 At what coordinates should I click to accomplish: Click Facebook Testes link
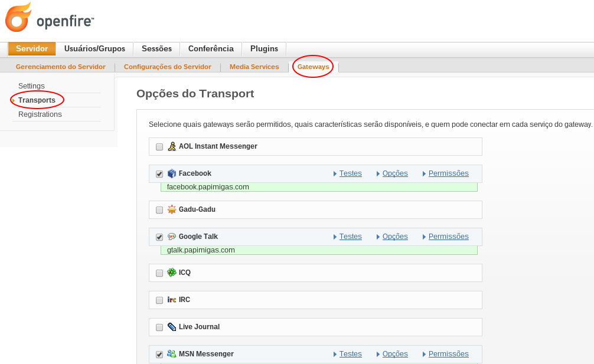click(x=350, y=173)
